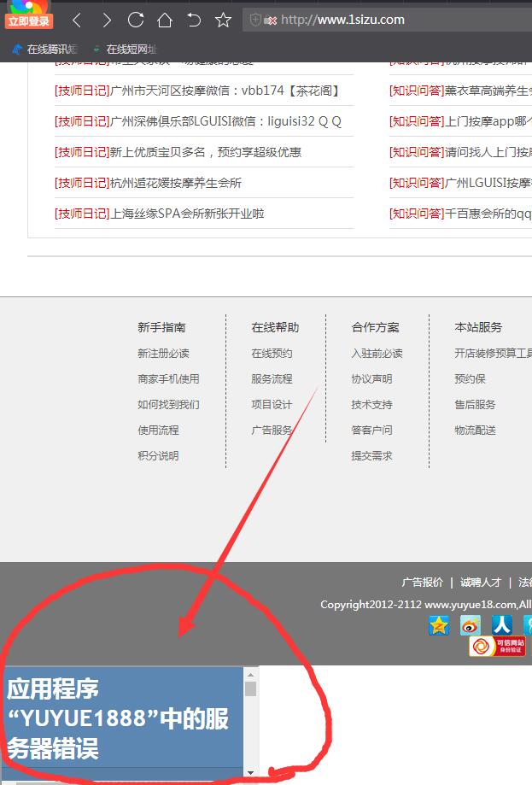Click the 新手指南 footer heading

coord(161,327)
